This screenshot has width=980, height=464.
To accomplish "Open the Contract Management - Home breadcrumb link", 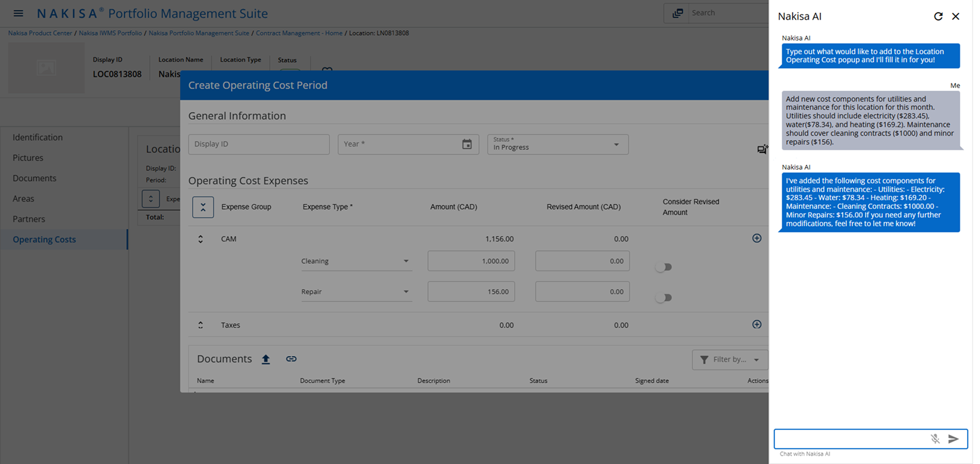I will (299, 33).
